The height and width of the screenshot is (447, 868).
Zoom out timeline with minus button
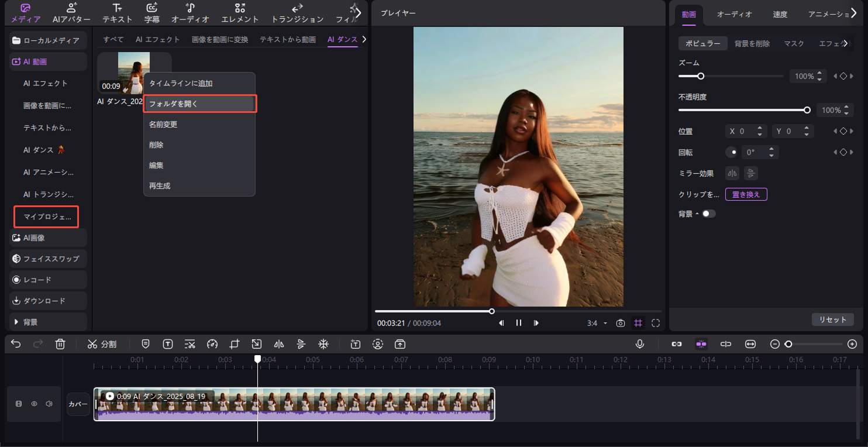click(x=775, y=344)
